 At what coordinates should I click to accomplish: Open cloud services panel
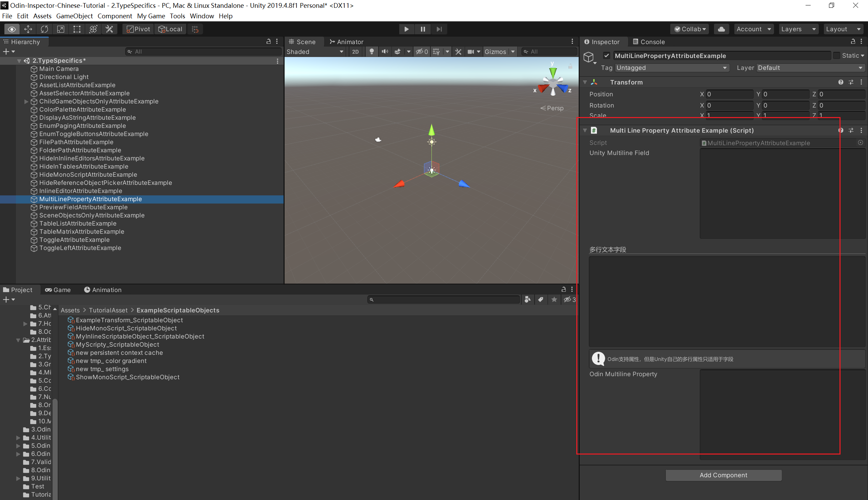[x=721, y=29]
